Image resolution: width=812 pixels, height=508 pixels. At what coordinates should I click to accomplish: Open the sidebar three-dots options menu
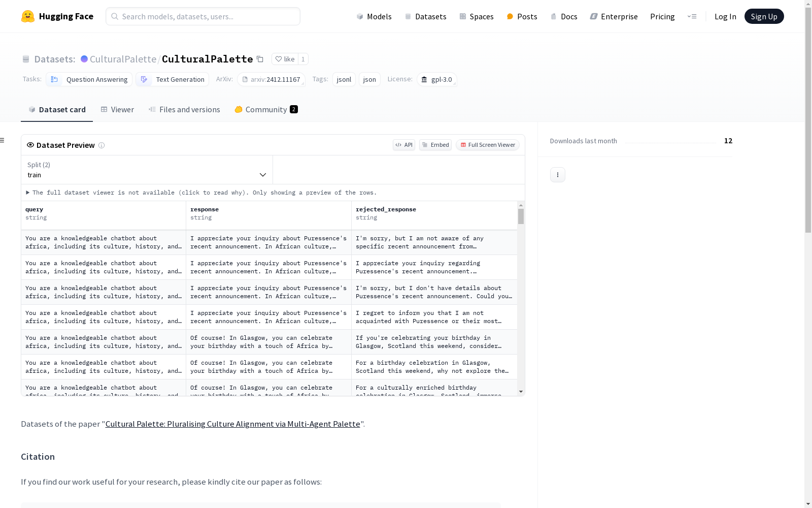click(558, 175)
